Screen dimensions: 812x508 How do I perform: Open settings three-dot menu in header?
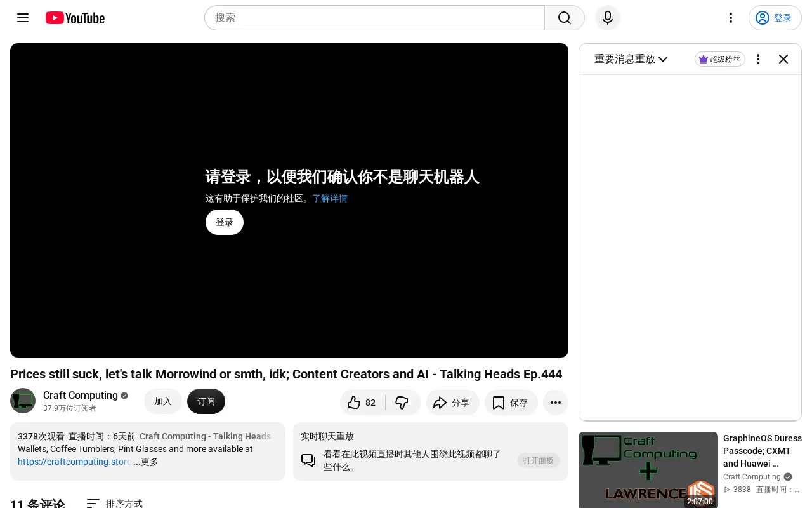[731, 18]
